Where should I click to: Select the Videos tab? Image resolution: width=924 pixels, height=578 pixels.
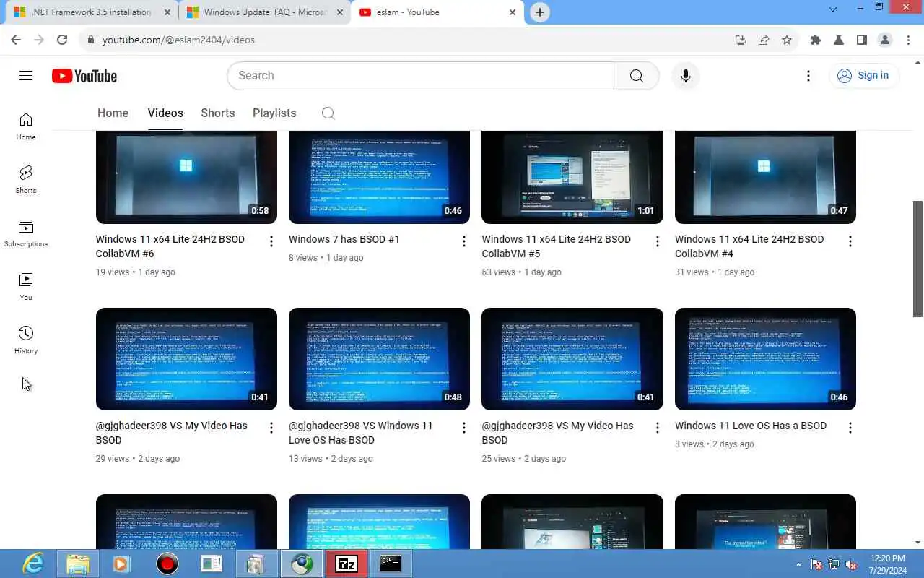[165, 113]
